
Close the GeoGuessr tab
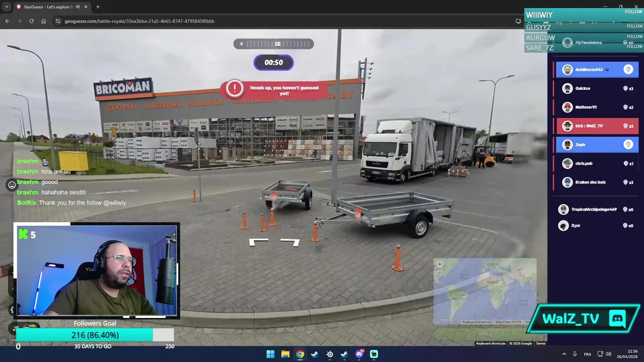pos(86,7)
